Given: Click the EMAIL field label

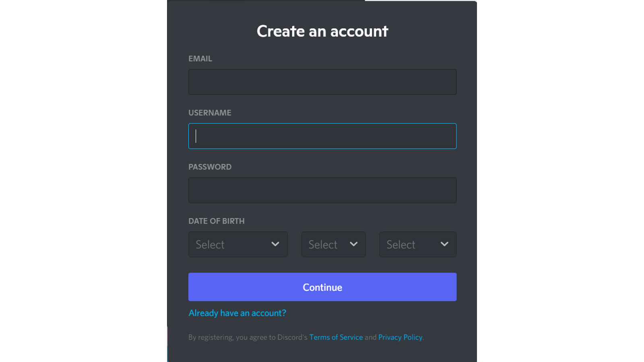Looking at the screenshot, I should (x=200, y=59).
